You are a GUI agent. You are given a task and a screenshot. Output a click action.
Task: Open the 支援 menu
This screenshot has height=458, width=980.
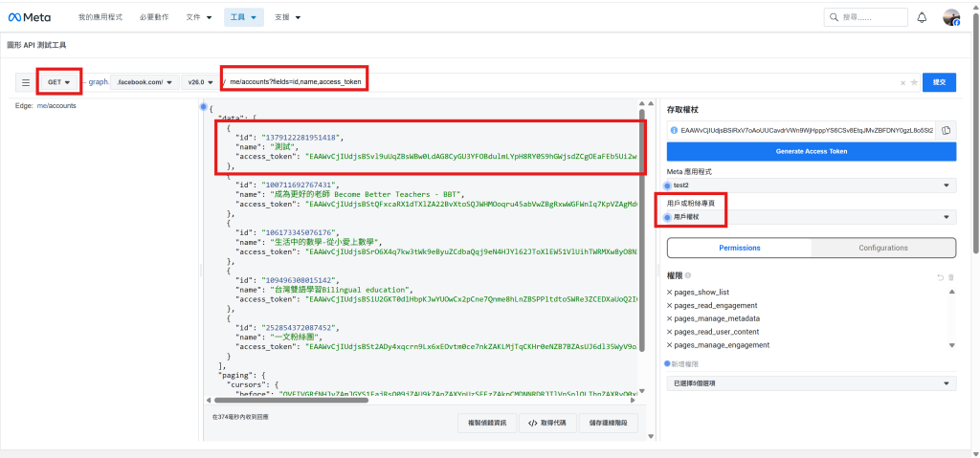click(x=287, y=17)
